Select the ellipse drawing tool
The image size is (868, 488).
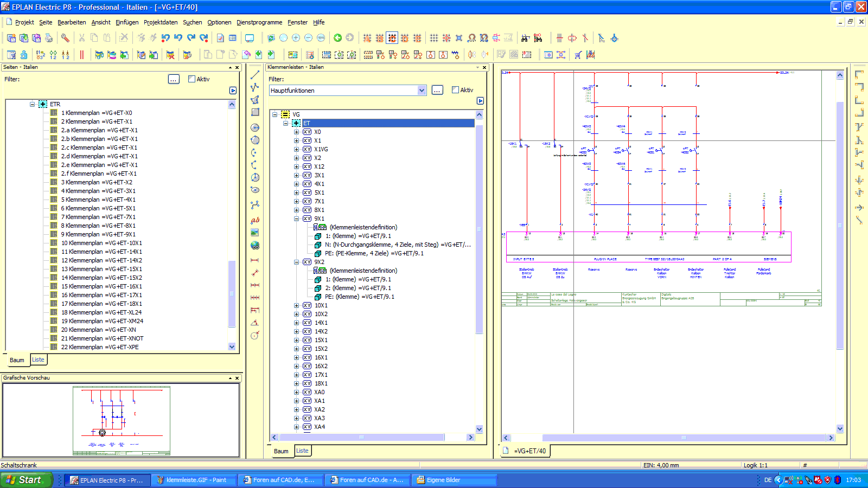tap(255, 190)
